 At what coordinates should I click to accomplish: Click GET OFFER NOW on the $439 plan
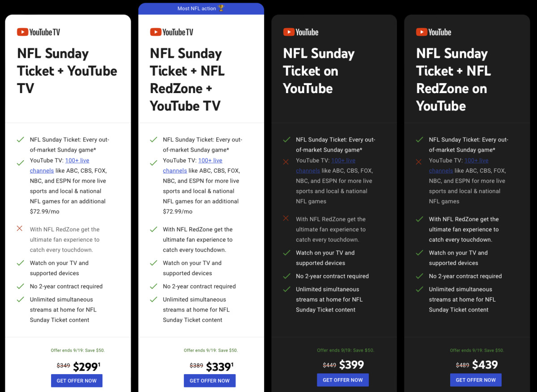[x=476, y=379]
